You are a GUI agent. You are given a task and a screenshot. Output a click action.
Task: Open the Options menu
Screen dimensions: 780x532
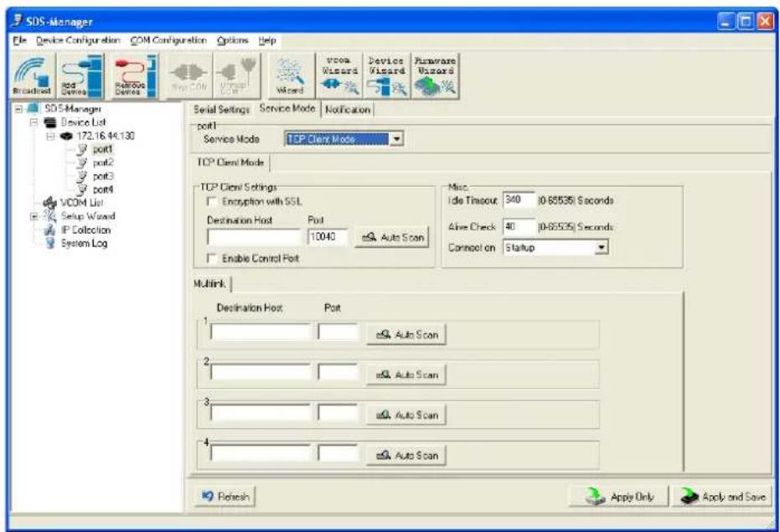coord(232,40)
